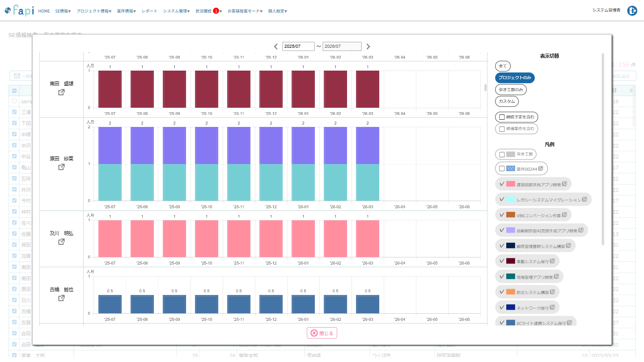Click the レガシーシステムマイグレーション color swatch
This screenshot has width=644, height=362.
[x=511, y=199]
